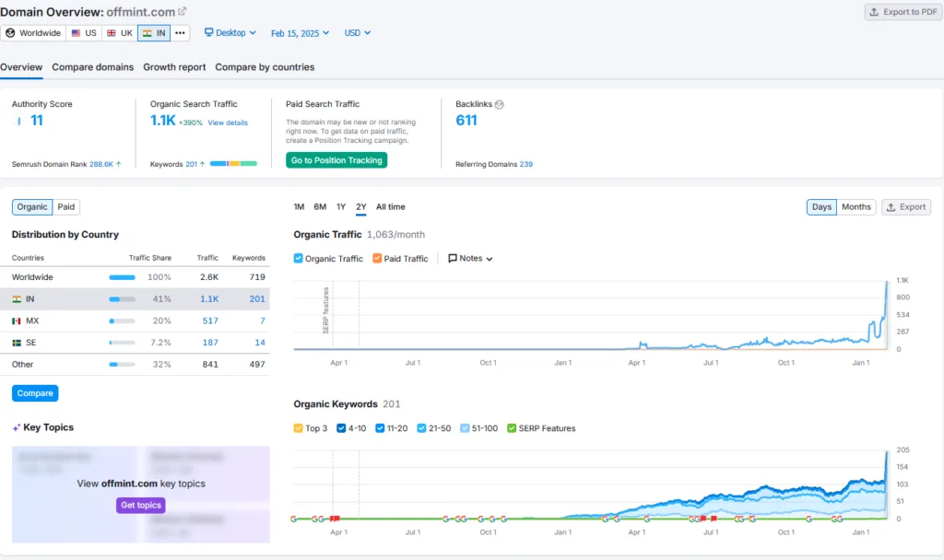This screenshot has height=560, width=944.
Task: Click the chart Export button
Action: [906, 207]
